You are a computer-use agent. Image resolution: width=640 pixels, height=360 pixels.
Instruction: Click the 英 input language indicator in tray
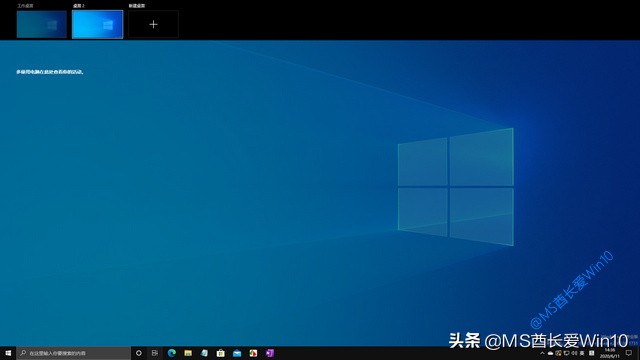(x=582, y=353)
